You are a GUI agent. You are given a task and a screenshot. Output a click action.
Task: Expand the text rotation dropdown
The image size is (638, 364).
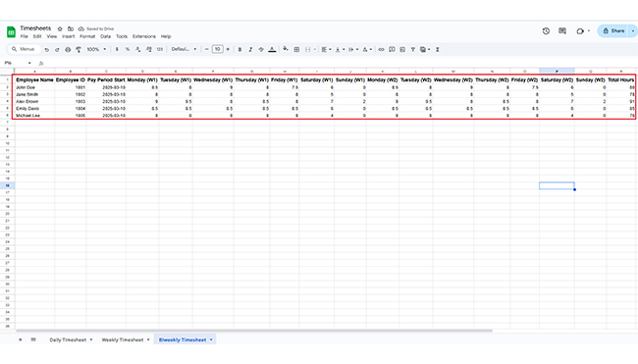click(370, 50)
